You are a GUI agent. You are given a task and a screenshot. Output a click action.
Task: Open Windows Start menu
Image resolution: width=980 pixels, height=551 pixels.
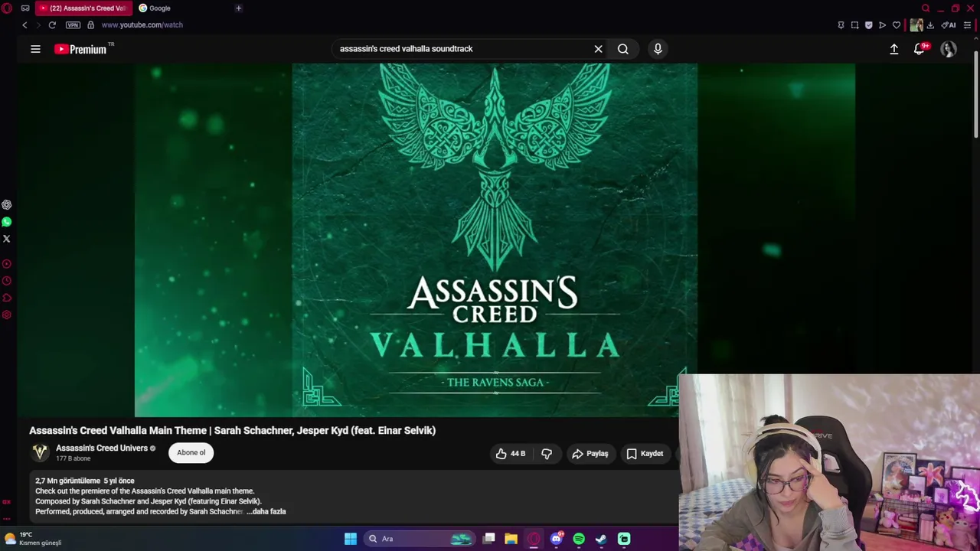(351, 539)
